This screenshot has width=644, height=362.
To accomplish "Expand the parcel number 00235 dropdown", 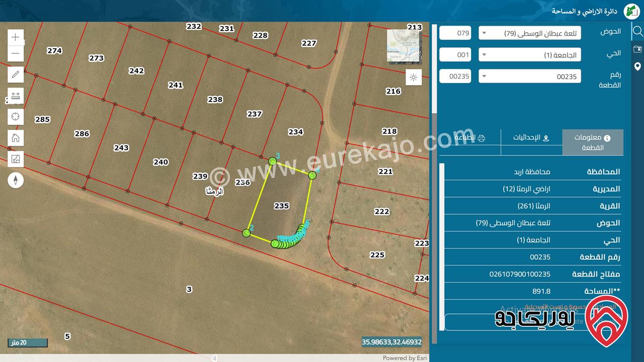I will tap(530, 76).
